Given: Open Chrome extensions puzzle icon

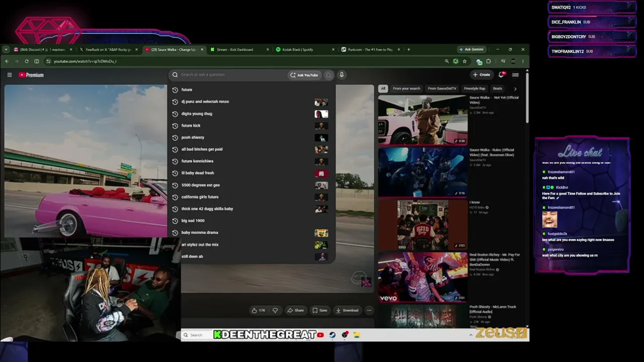Looking at the screenshot, I should [x=488, y=61].
